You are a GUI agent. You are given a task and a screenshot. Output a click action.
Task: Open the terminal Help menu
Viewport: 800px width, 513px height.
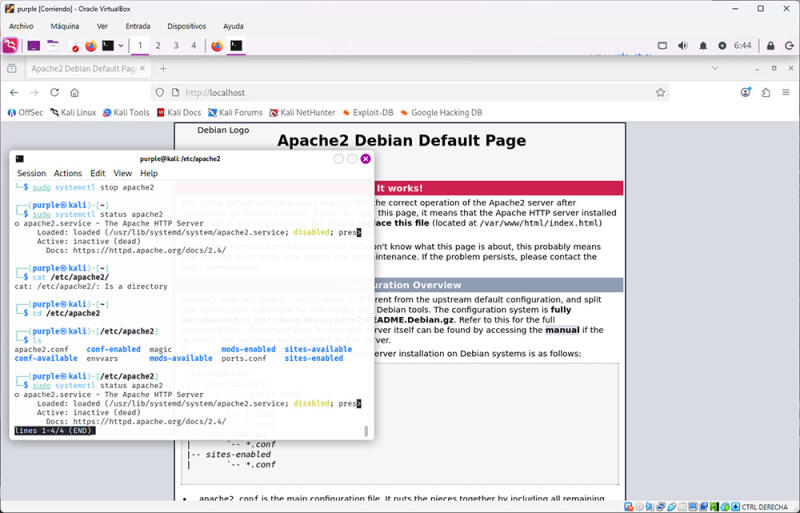pyautogui.click(x=149, y=173)
